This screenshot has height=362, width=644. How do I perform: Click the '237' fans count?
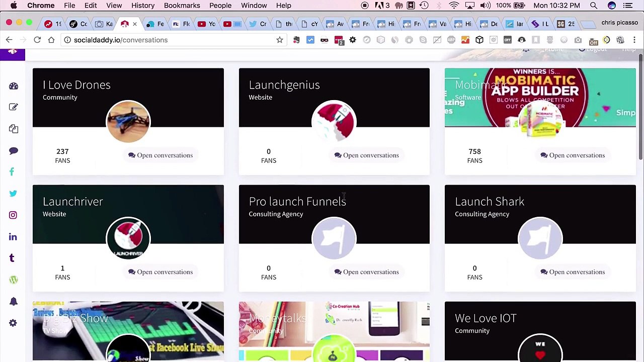click(x=62, y=151)
